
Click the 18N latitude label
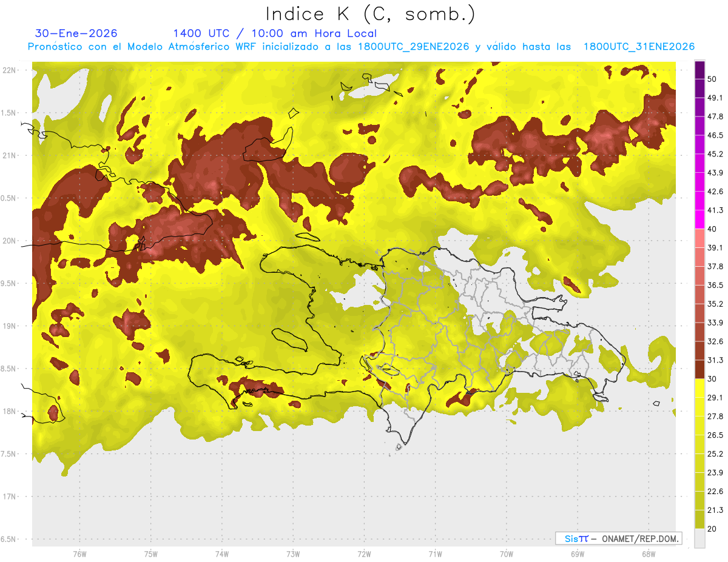pos(10,411)
